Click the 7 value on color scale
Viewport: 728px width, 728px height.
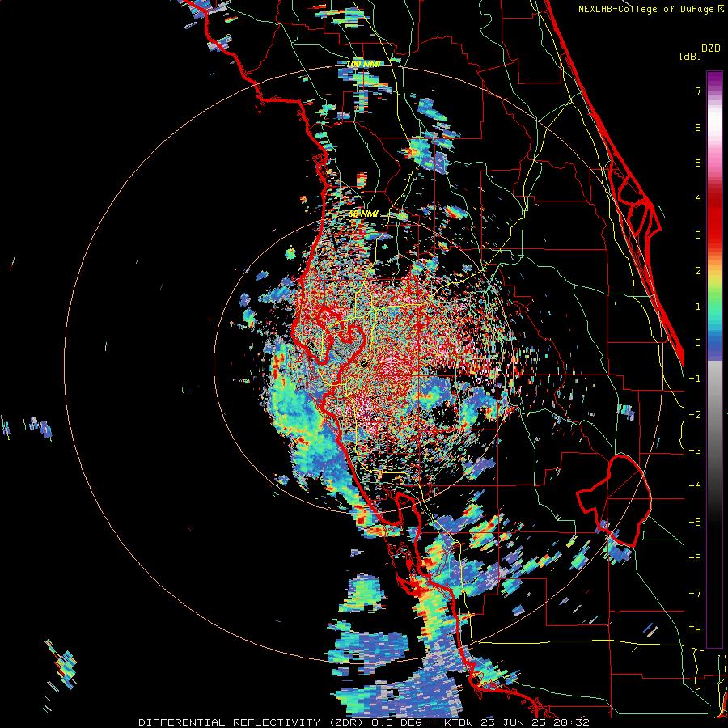coord(698,91)
